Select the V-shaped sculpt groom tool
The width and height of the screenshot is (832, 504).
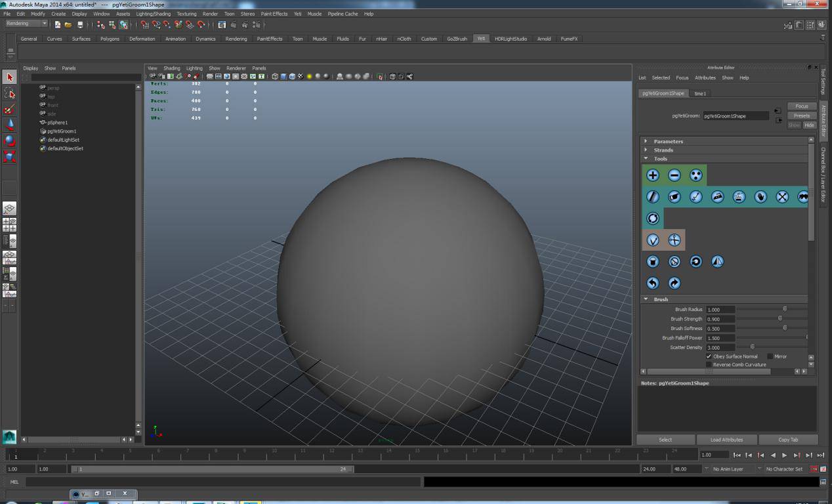click(652, 240)
